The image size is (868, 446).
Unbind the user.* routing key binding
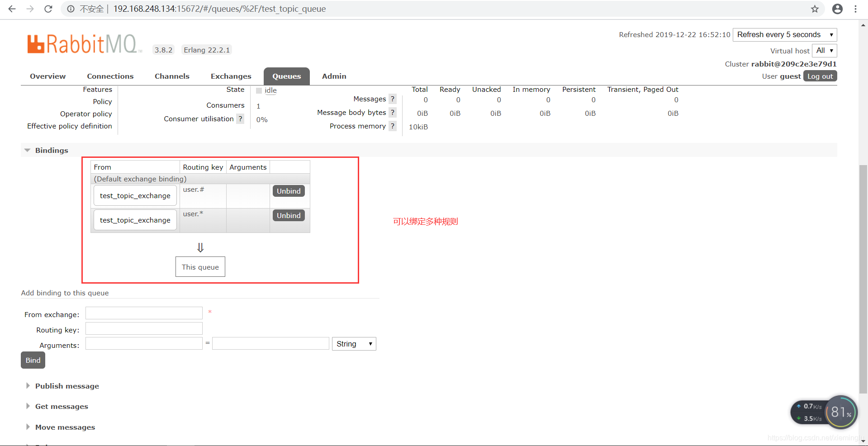tap(289, 215)
